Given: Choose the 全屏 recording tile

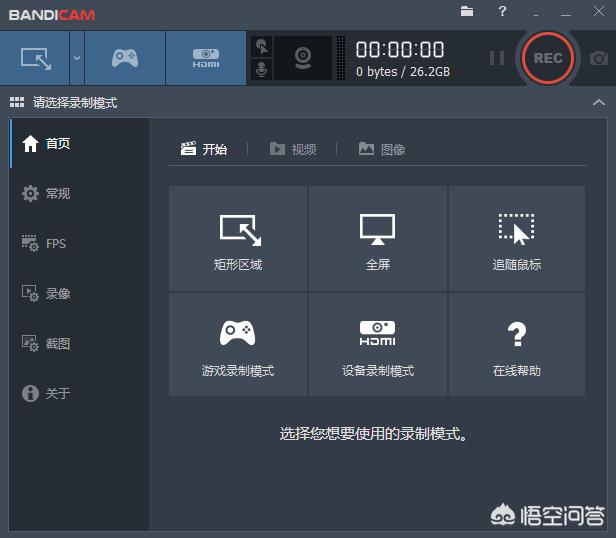Looking at the screenshot, I should coord(378,239).
